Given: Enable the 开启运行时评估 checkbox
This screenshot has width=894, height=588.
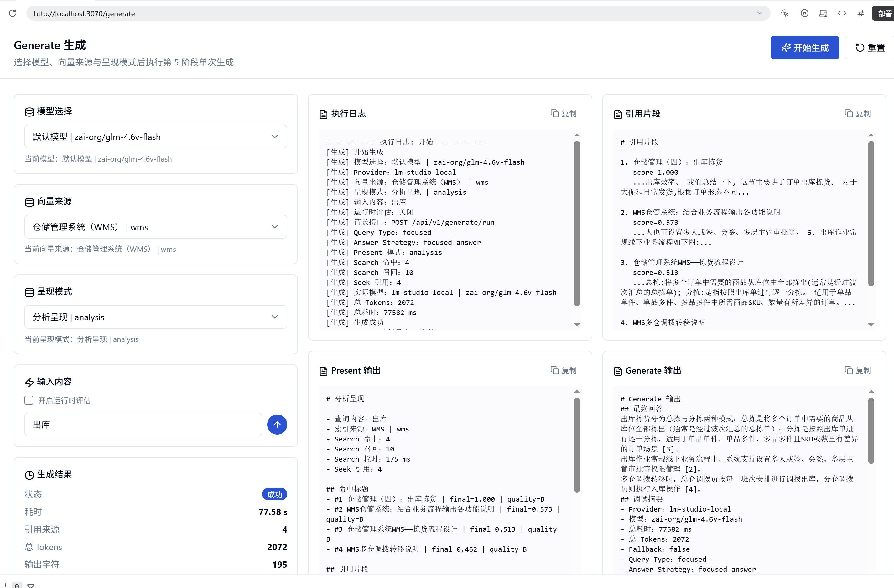Looking at the screenshot, I should tap(29, 400).
